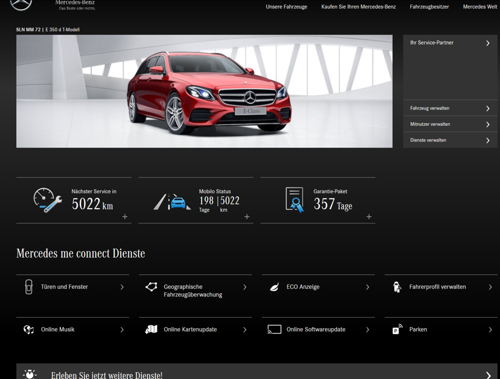Click the Türen und Fenster car icon
The image size is (500, 379).
click(29, 287)
